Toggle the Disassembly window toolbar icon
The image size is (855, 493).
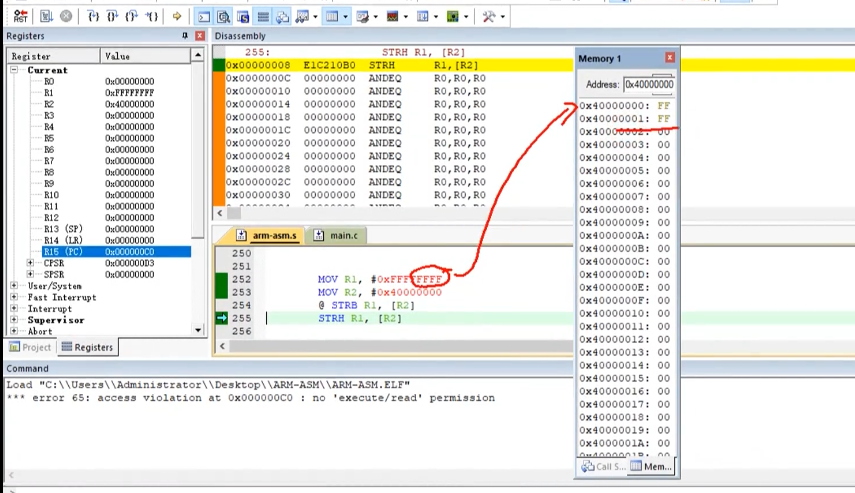coord(224,17)
